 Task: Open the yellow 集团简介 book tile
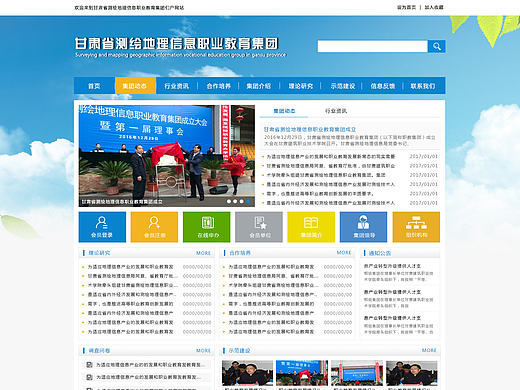[311, 227]
